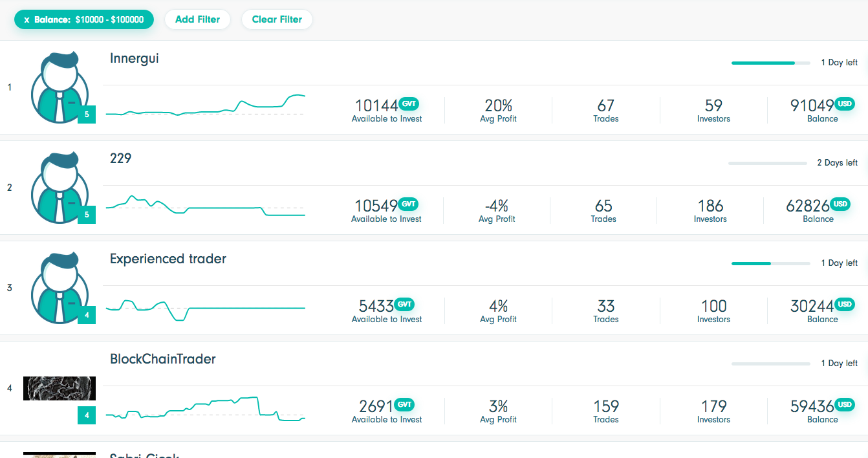868x458 pixels.
Task: Click the 30244 balance amount
Action: pyautogui.click(x=812, y=306)
